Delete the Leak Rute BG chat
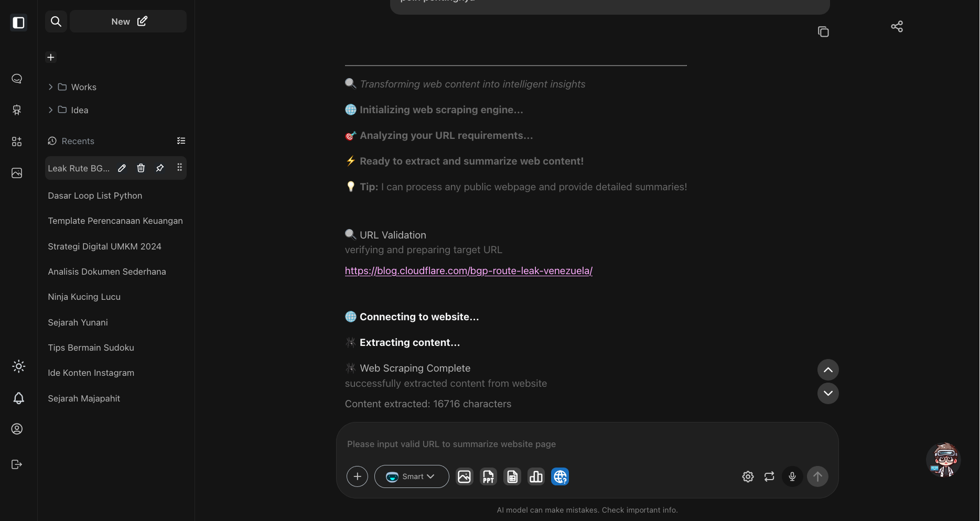Screen dimensions: 980x521 point(141,168)
